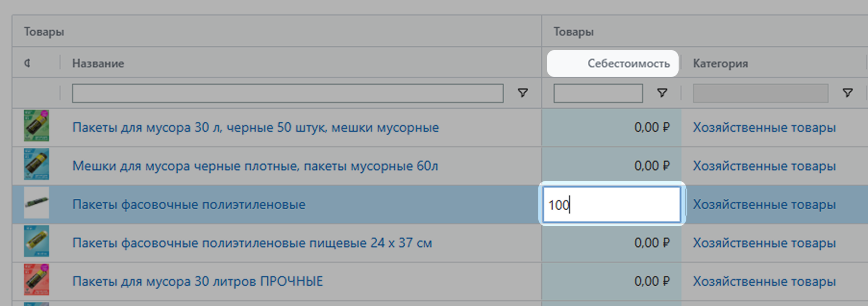This screenshot has width=868, height=306.
Task: Focus the Название filter text field
Action: 287,93
